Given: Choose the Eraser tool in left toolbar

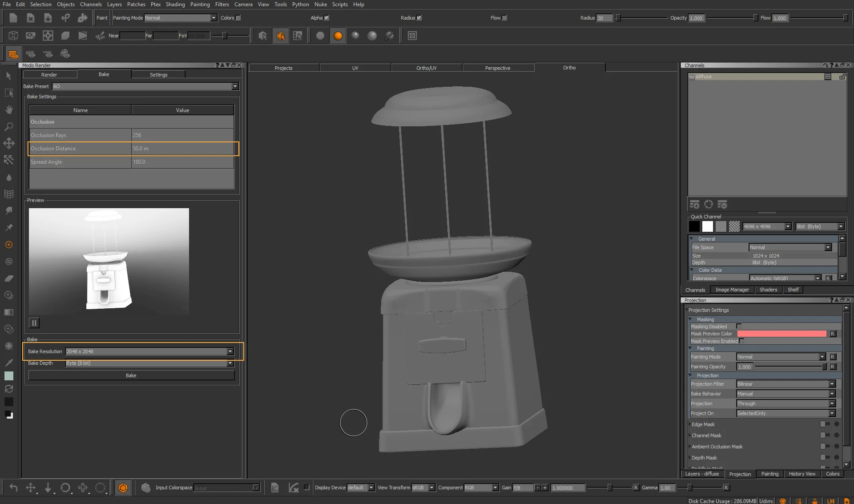Looking at the screenshot, I should [x=8, y=278].
